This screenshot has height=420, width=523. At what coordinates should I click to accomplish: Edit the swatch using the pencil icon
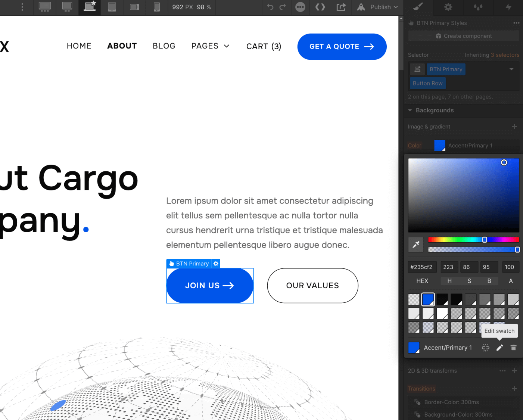[x=499, y=348]
